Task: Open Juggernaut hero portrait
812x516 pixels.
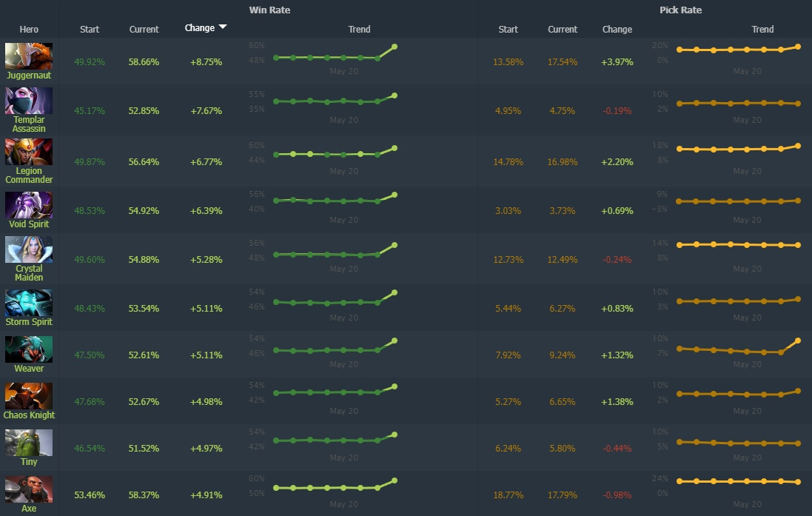Action: (28, 56)
